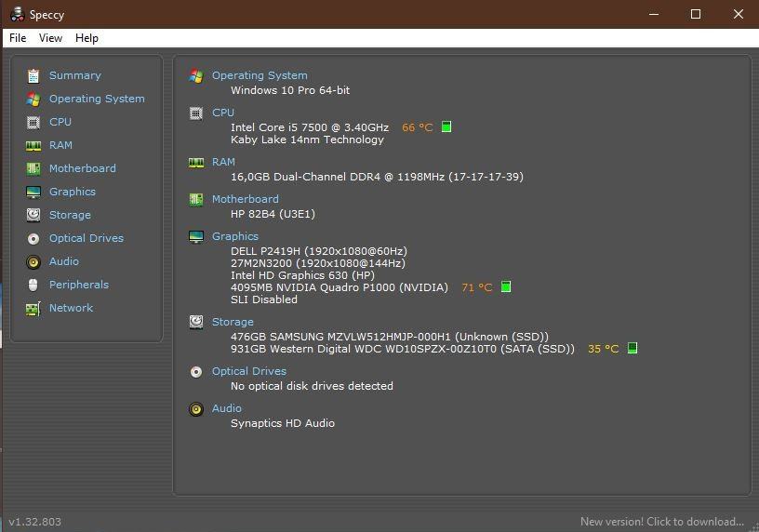Viewport: 759px width, 532px height.
Task: Click the Graphics monitor icon in summary panel
Action: point(196,237)
